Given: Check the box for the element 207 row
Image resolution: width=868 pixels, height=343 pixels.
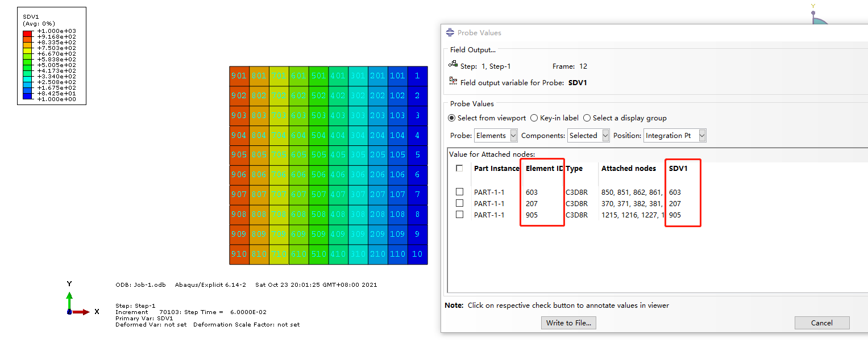Looking at the screenshot, I should coord(459,203).
